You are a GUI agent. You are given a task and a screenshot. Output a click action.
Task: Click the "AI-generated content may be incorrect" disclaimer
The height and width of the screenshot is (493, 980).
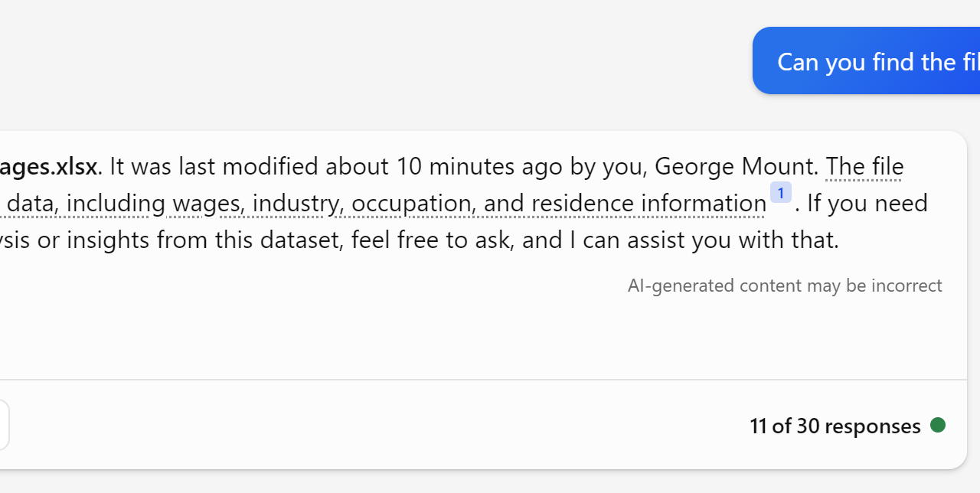(785, 286)
